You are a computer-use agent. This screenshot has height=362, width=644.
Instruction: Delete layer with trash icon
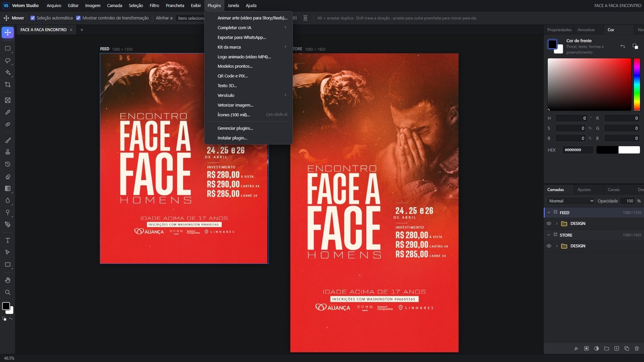pos(637,348)
